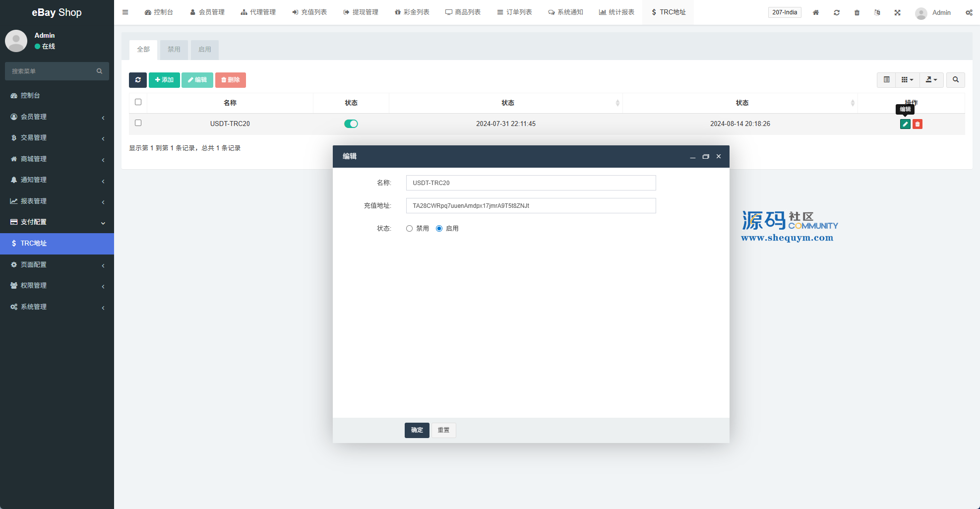This screenshot has width=980, height=509.
Task: Open the export data dropdown
Action: 931,80
